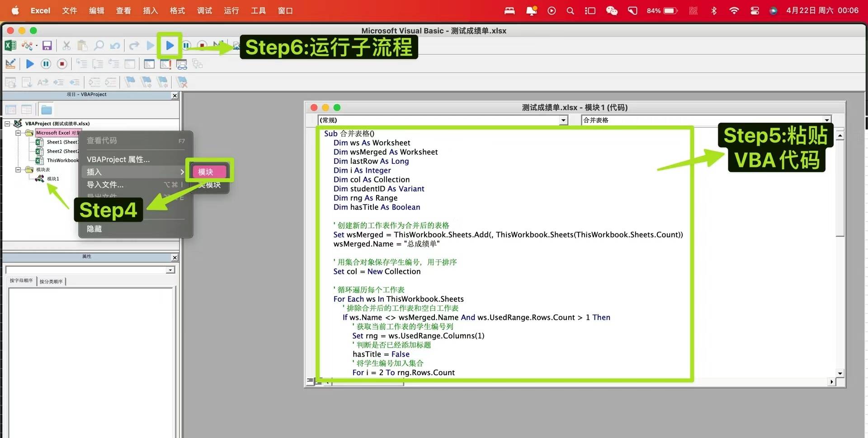Select 模块1 in the project tree
This screenshot has height=438, width=868.
pos(53,179)
